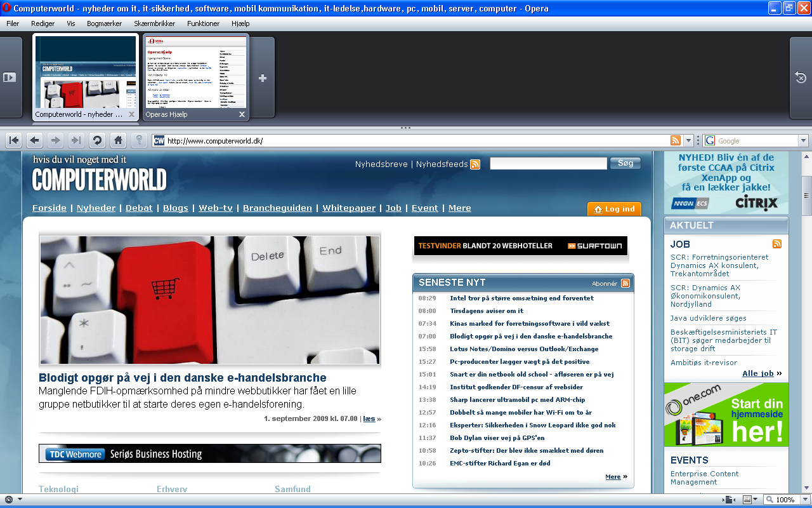Go to the home page via Home icon
Screen dimensions: 812x508
point(118,140)
